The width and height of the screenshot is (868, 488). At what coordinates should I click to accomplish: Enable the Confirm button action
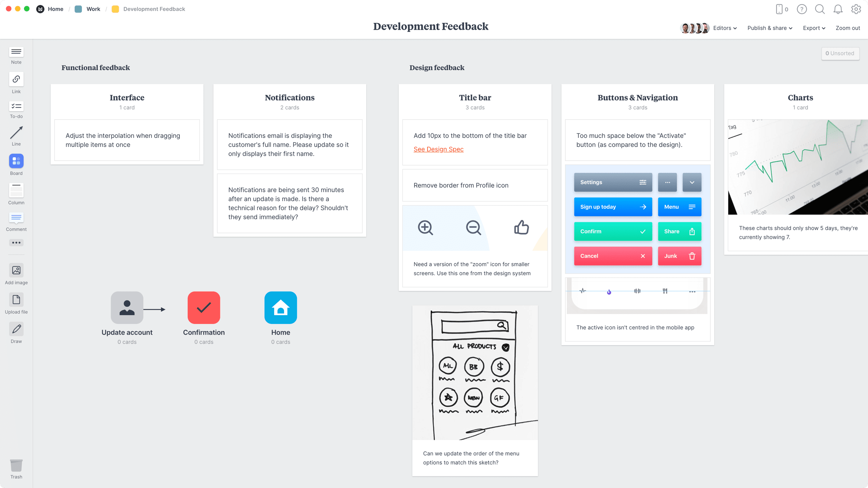[x=613, y=231]
